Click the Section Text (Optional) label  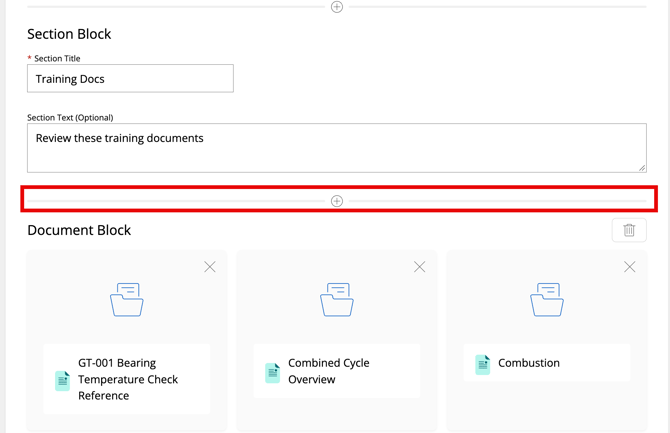70,118
